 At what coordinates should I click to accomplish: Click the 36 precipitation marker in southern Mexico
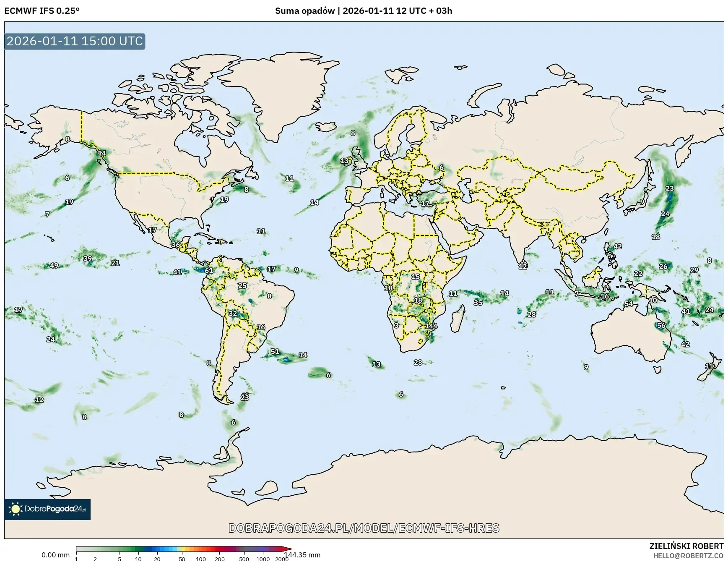pos(176,245)
